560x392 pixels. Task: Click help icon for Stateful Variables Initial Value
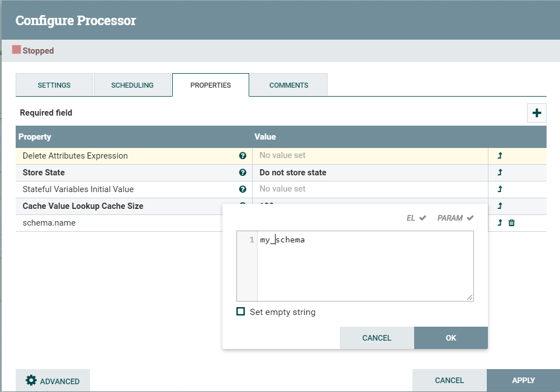click(243, 189)
